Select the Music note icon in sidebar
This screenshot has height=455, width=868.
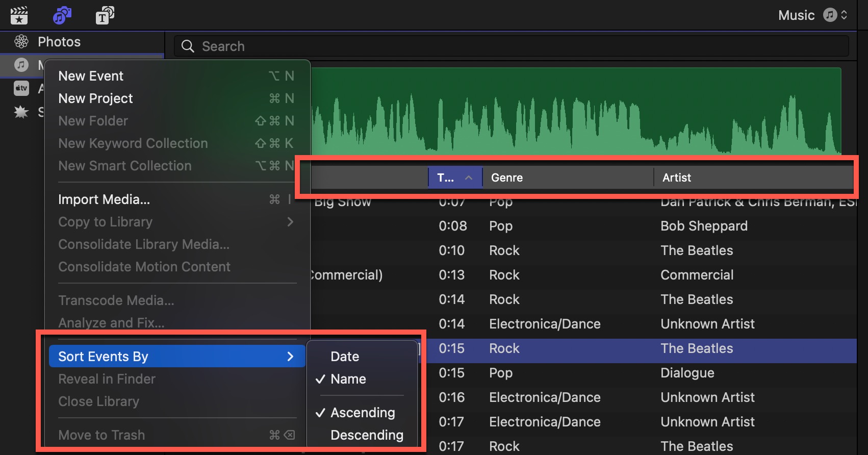click(x=21, y=65)
